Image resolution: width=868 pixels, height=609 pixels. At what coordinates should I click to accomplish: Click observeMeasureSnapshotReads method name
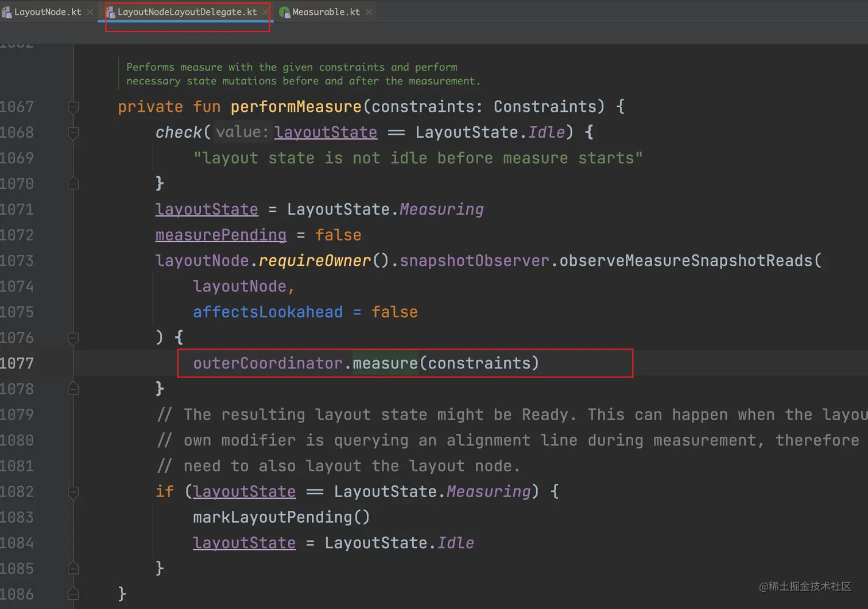[686, 261]
